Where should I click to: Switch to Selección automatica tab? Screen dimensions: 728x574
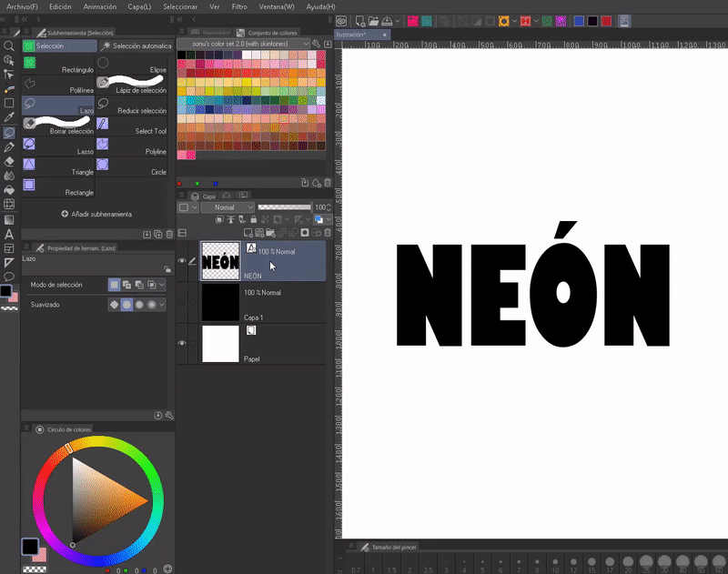tap(136, 46)
